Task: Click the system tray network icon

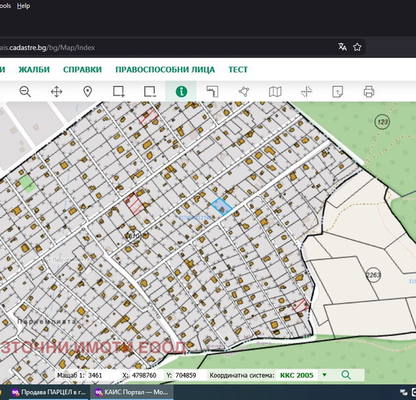Action: (403, 393)
